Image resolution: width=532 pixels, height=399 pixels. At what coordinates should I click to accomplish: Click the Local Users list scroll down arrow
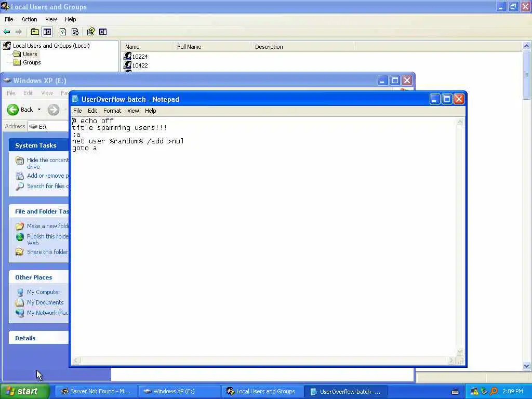pyautogui.click(x=527, y=366)
